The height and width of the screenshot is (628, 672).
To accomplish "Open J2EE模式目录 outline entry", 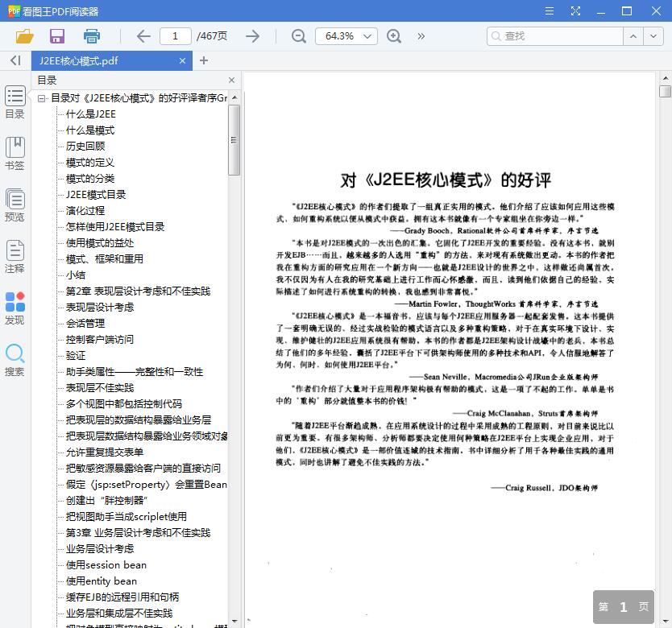I will (96, 195).
